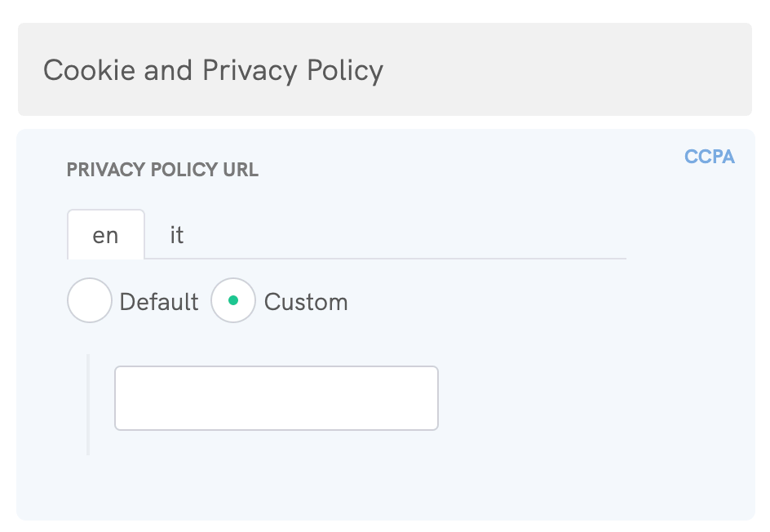Click the vertical indent bar beside the field
Viewport: 770px width, 532px height.
point(88,402)
